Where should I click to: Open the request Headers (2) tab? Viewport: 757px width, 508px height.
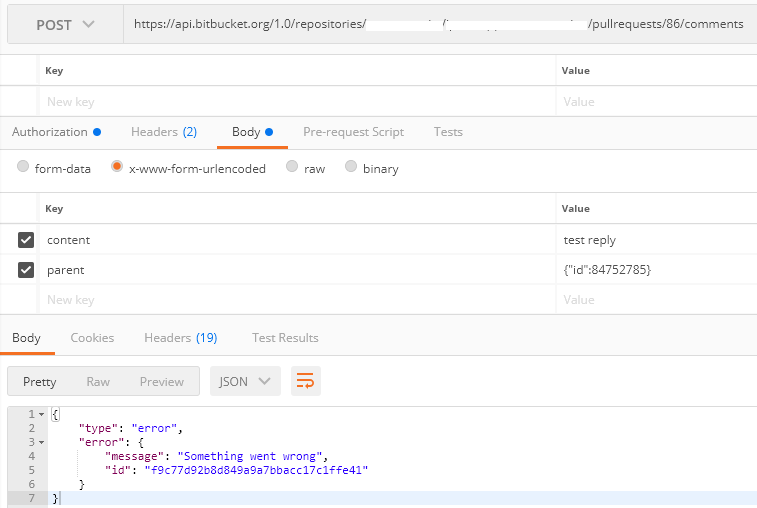pyautogui.click(x=164, y=132)
